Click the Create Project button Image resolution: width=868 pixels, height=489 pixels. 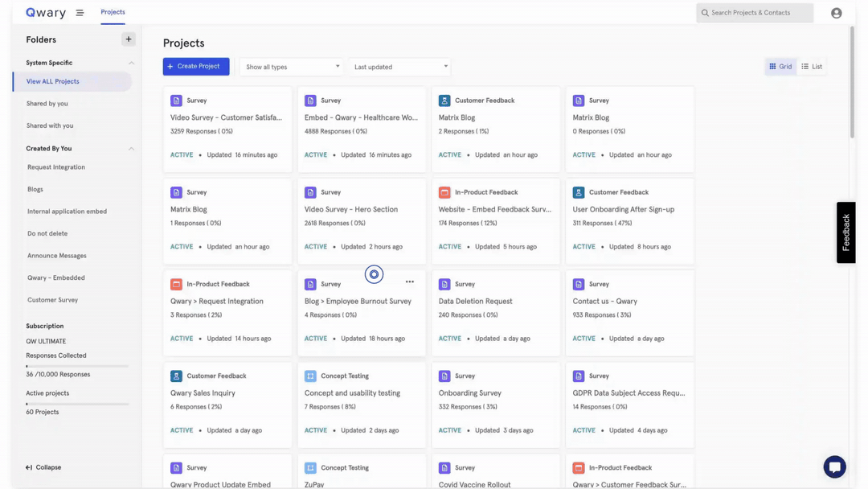tap(196, 67)
